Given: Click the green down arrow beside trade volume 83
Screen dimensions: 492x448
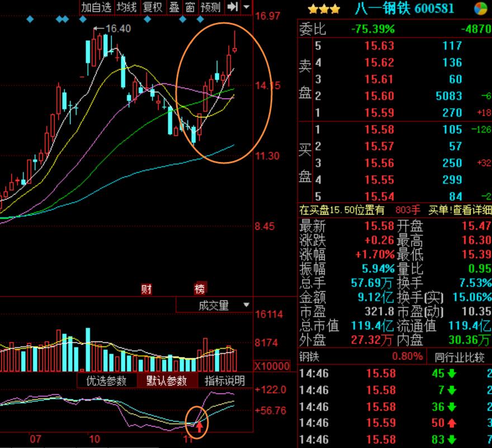Looking at the screenshot, I should (x=452, y=440).
